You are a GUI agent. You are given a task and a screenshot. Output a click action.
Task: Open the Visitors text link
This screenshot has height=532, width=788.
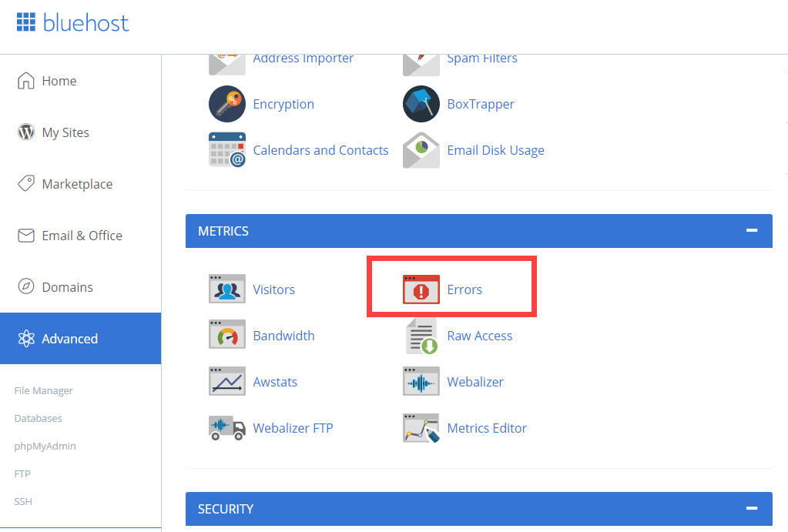[x=274, y=289]
